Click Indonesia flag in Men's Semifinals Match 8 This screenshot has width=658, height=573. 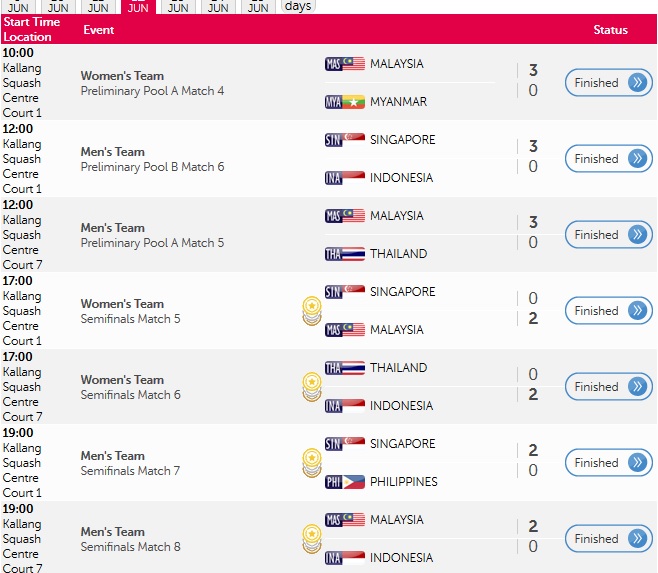[345, 558]
